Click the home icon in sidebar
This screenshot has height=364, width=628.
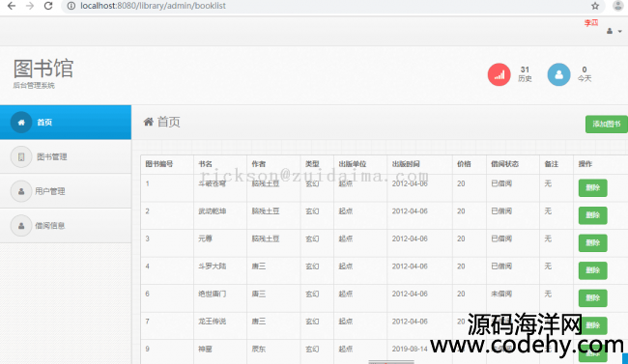tap(21, 122)
